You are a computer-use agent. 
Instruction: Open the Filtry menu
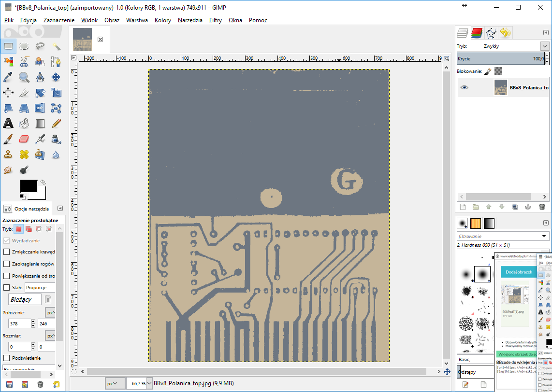coord(216,20)
